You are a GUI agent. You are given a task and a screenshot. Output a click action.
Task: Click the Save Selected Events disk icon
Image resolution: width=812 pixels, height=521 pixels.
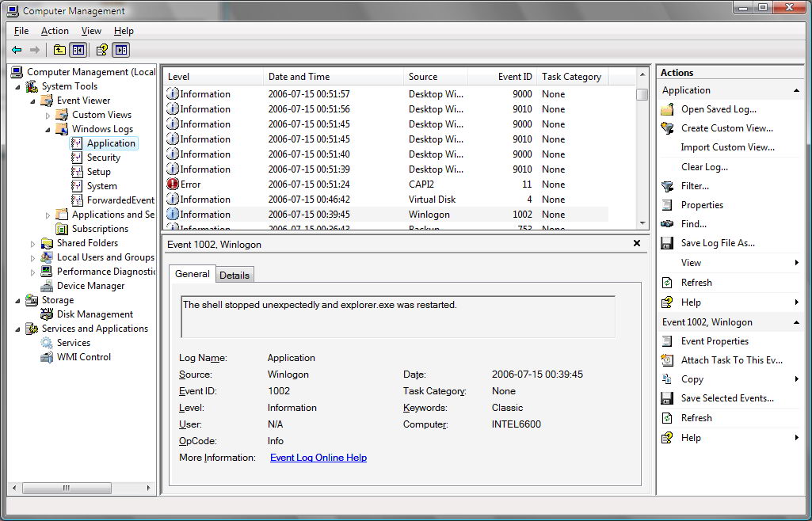(x=667, y=398)
